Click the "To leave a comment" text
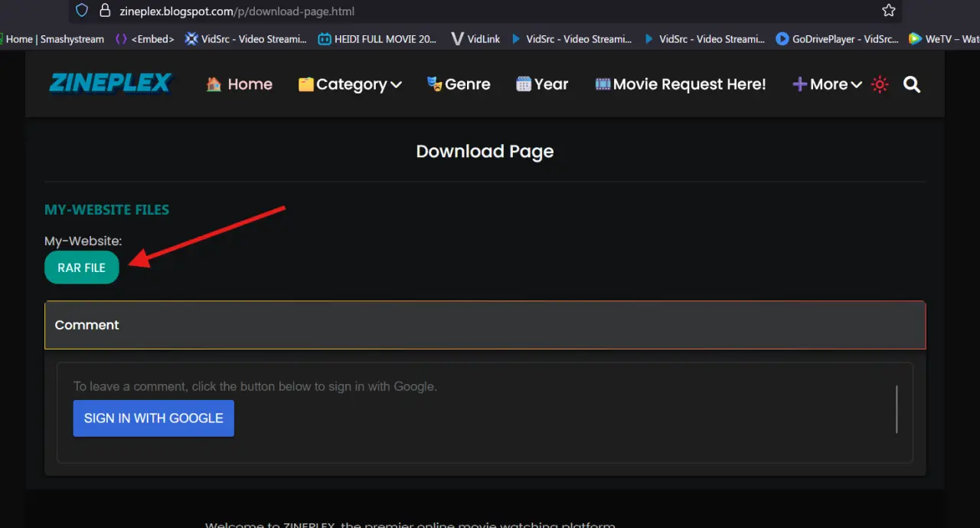Screen dimensions: 980x528 point(255,386)
